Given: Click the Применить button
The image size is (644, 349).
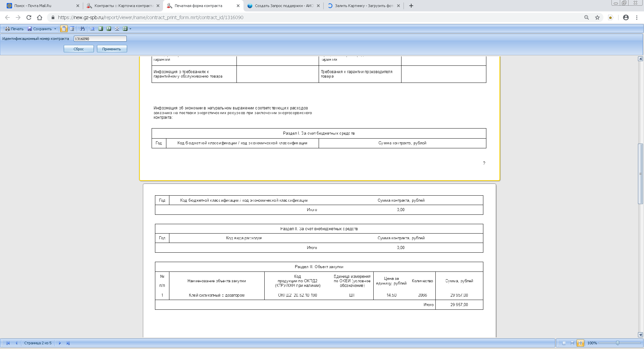Looking at the screenshot, I should coord(112,49).
